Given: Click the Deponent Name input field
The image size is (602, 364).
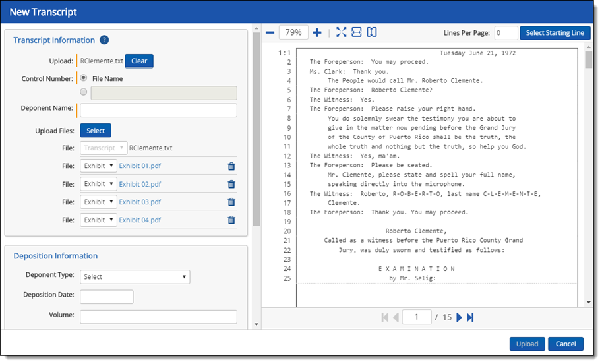Looking at the screenshot, I should pyautogui.click(x=158, y=110).
